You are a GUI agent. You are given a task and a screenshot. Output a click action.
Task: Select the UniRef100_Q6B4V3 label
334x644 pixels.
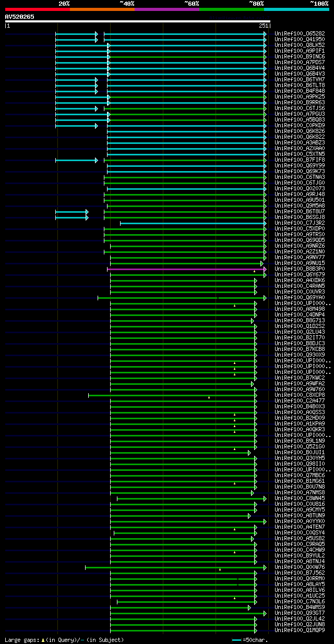click(x=300, y=74)
